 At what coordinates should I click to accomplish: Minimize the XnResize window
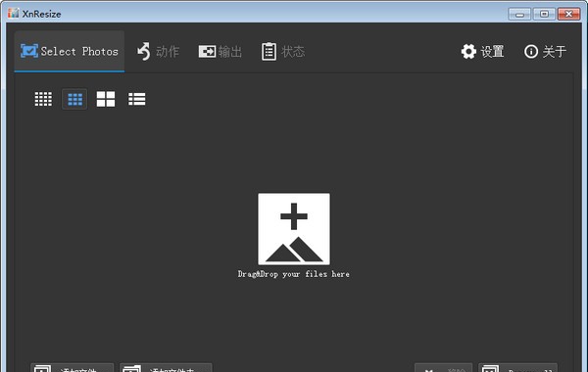[519, 15]
